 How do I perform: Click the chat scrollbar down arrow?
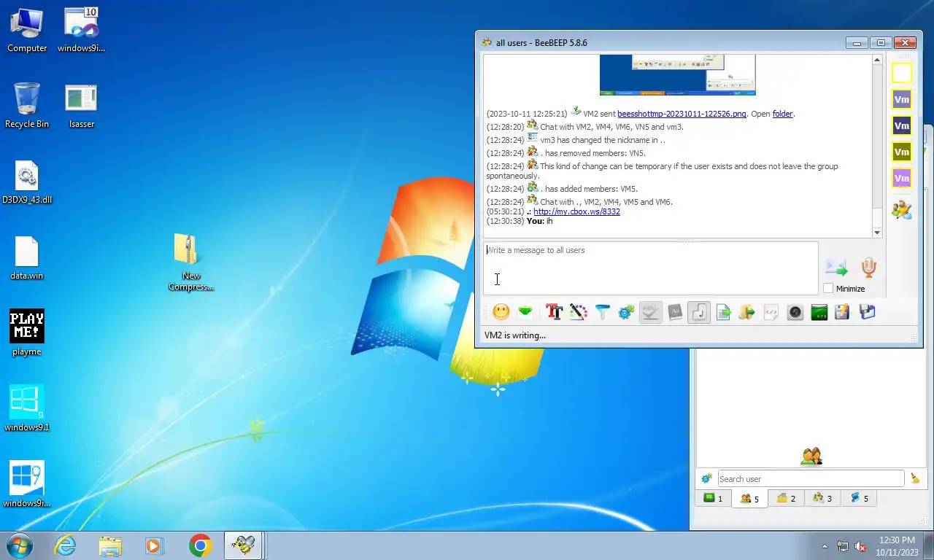pos(877,233)
